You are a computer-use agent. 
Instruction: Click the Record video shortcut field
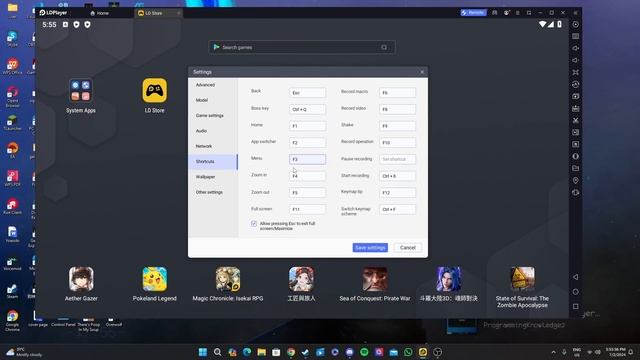pyautogui.click(x=398, y=109)
